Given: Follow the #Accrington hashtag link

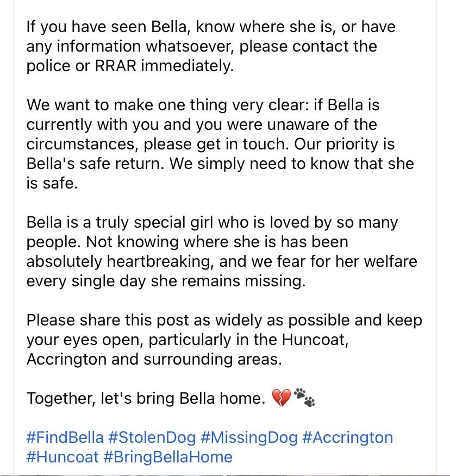Looking at the screenshot, I should pyautogui.click(x=348, y=437).
